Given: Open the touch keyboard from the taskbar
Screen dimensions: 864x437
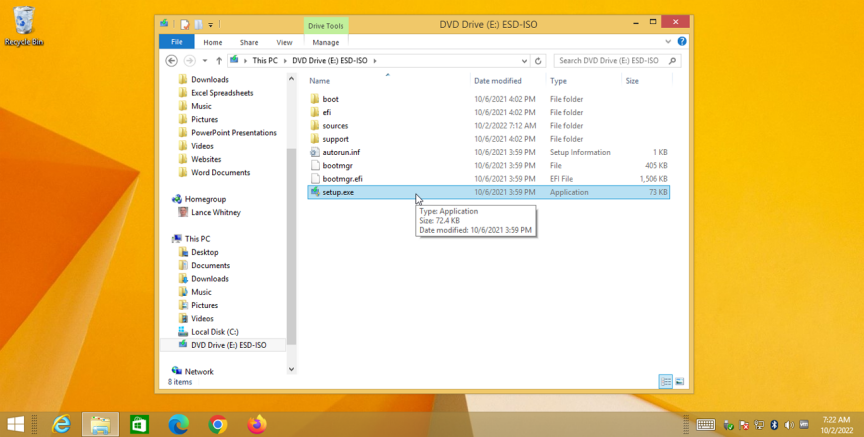Looking at the screenshot, I should [x=706, y=425].
